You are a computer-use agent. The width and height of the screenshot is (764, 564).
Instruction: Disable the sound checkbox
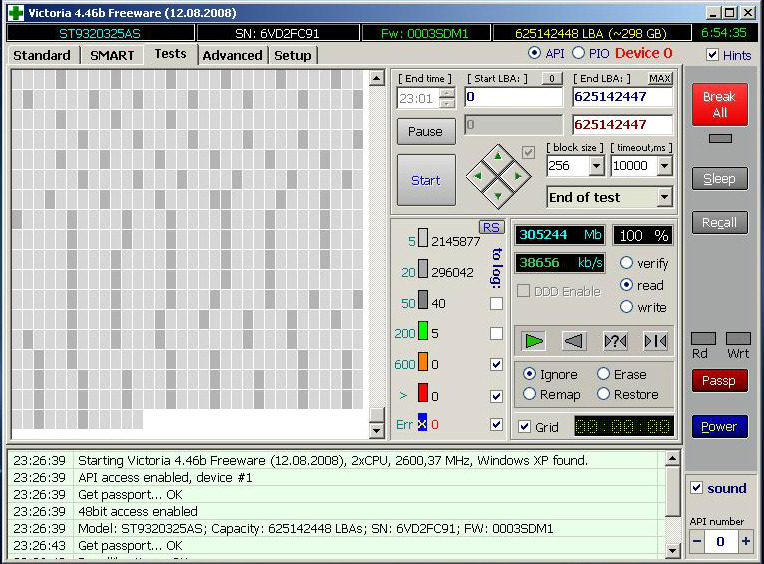coord(697,488)
